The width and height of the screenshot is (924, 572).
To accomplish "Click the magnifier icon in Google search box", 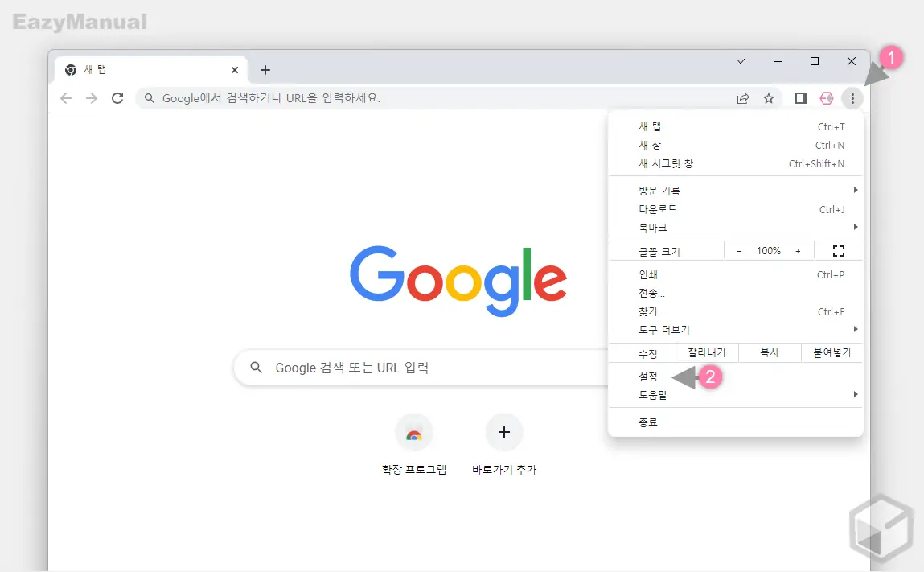I will [256, 368].
